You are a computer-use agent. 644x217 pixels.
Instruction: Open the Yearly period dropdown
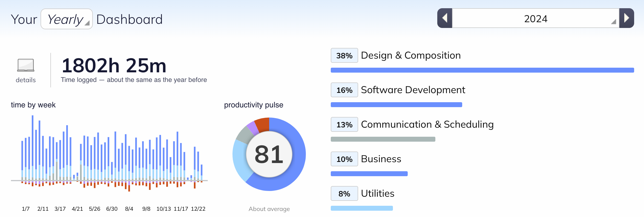coord(67,19)
